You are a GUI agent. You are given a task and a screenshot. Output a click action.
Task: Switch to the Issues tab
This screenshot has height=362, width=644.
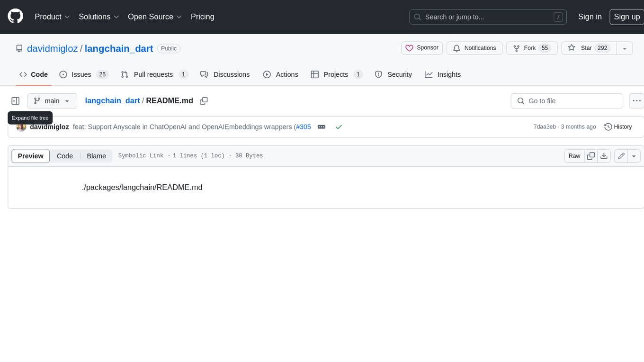click(x=84, y=74)
